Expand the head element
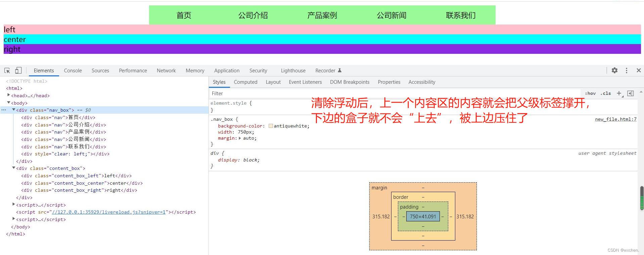This screenshot has width=644, height=255. [8, 95]
